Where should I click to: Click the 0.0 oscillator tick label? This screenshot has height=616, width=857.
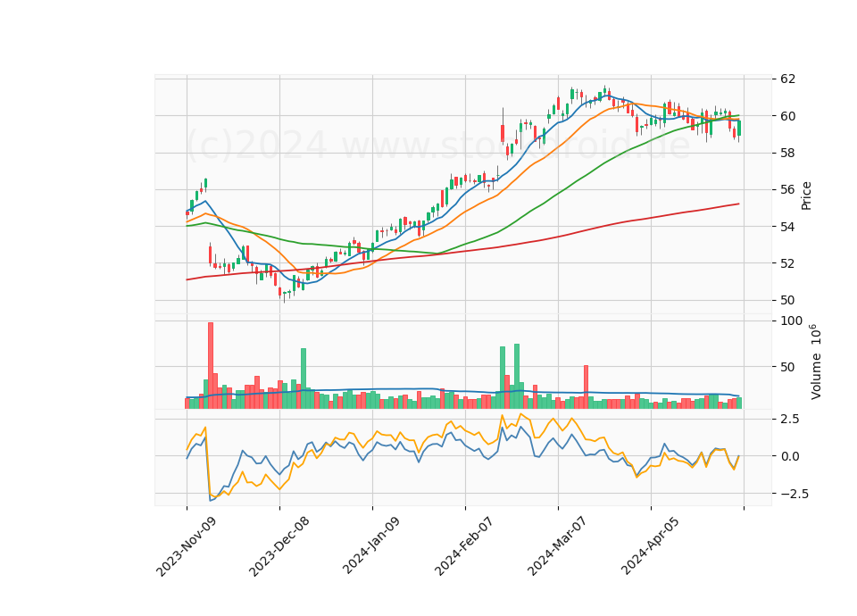tap(790, 456)
